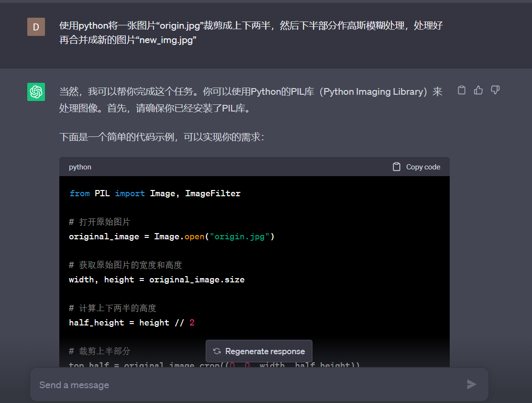Give negative feedback using the dislike icon
The height and width of the screenshot is (403, 532).
point(495,90)
